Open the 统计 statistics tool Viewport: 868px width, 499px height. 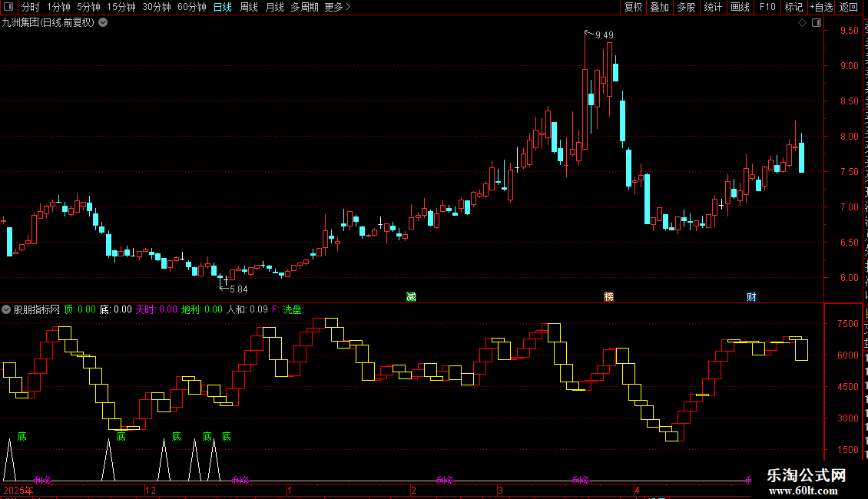713,7
